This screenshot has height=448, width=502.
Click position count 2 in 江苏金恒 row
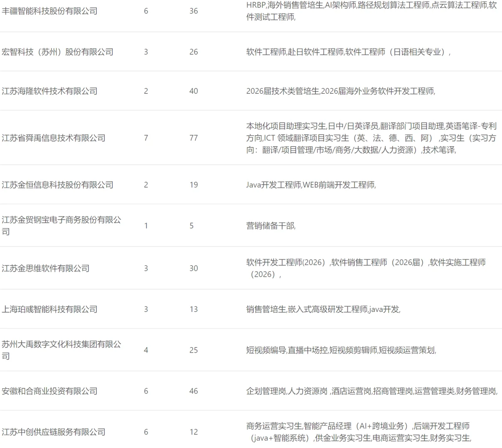click(146, 185)
